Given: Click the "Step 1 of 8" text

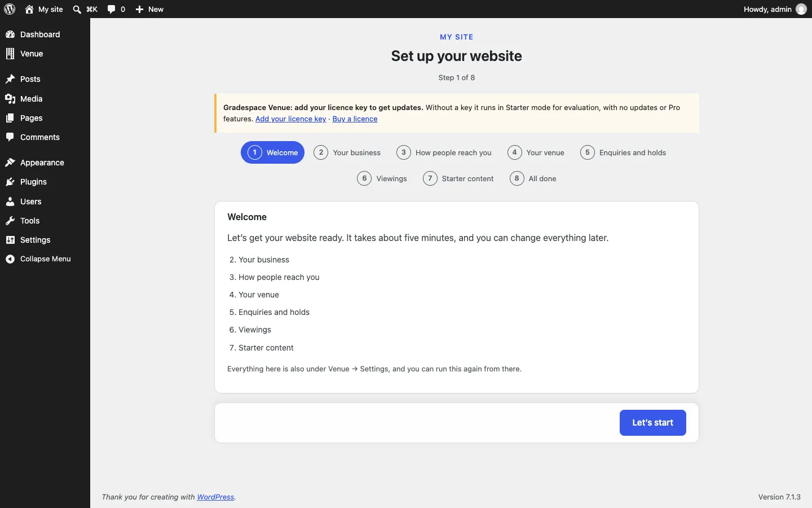Looking at the screenshot, I should pyautogui.click(x=457, y=78).
